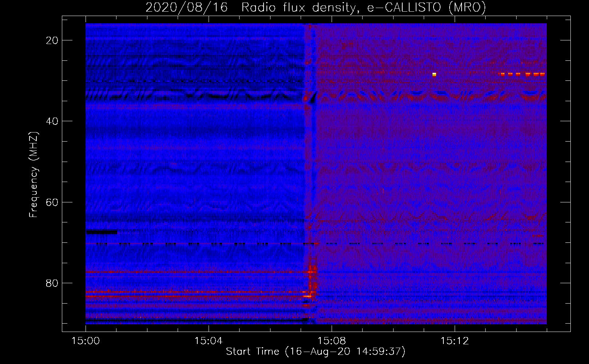
Task: Click the '15:00' time tick label
Action: coord(86,341)
